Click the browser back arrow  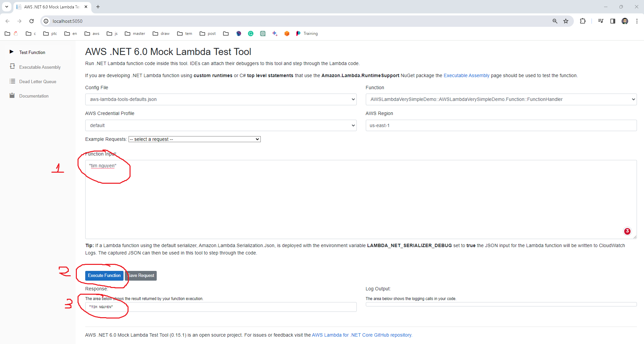tap(7, 21)
